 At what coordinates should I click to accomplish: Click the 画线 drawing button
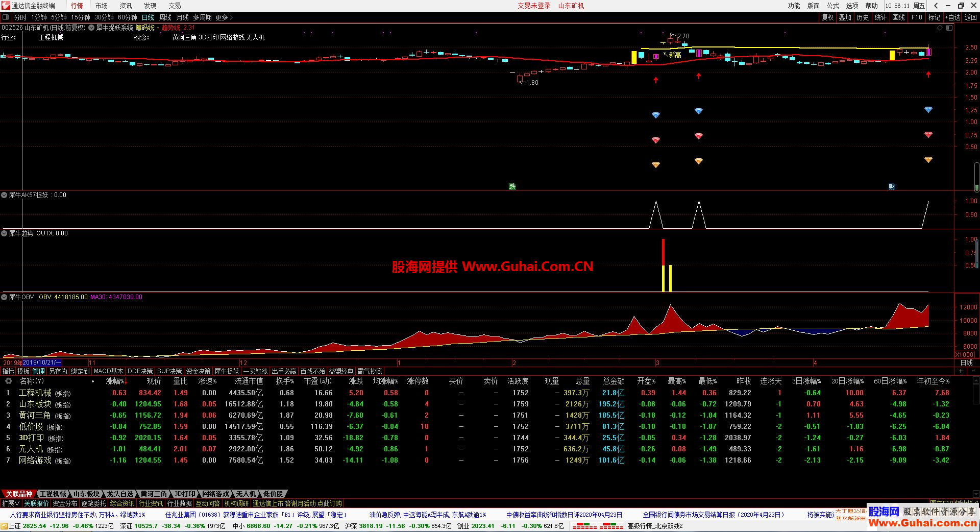click(899, 17)
